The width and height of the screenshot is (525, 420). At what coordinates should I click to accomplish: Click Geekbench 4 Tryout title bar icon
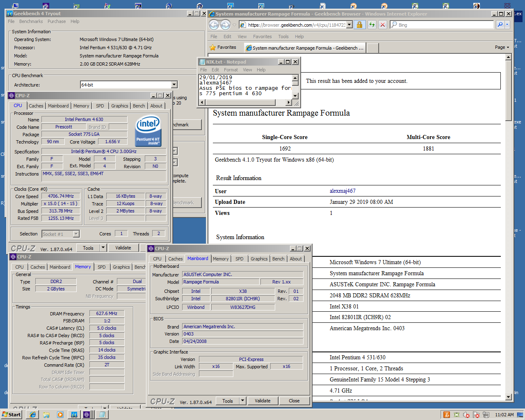click(10, 14)
